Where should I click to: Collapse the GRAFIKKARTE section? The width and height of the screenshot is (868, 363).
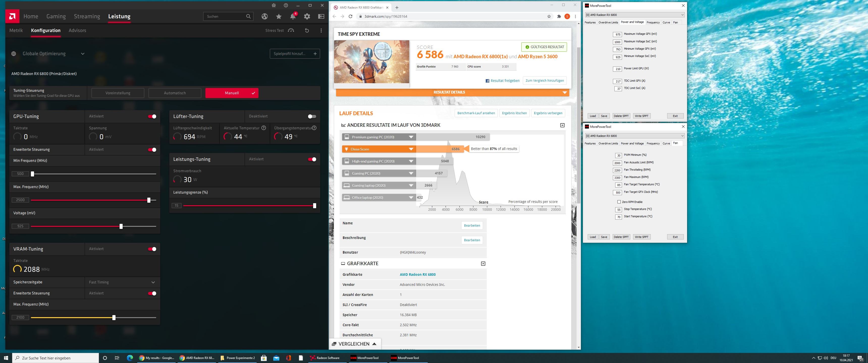click(483, 264)
